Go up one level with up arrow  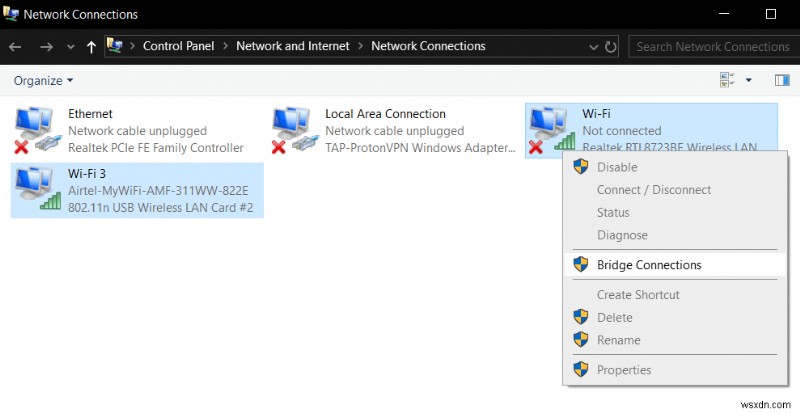92,46
